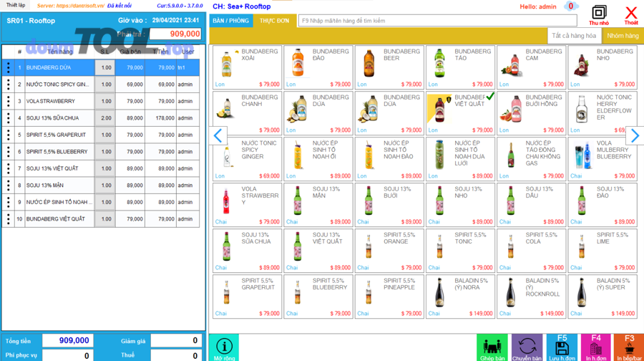644x361 pixels.
Task: Open options dots for Bundaberg Dứa row
Action: 9,67
